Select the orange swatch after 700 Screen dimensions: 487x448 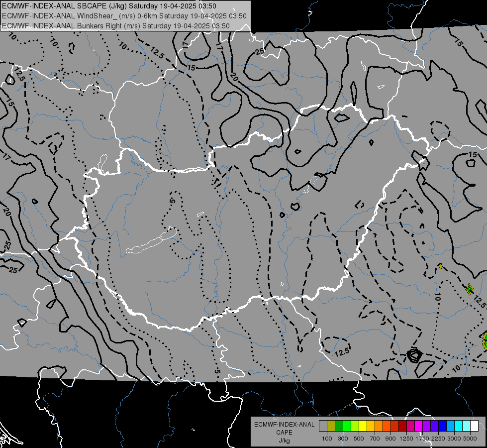(x=379, y=426)
